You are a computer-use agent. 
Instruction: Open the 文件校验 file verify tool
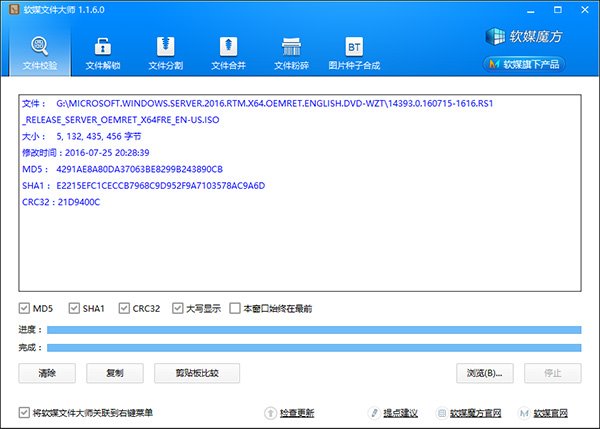tap(40, 53)
